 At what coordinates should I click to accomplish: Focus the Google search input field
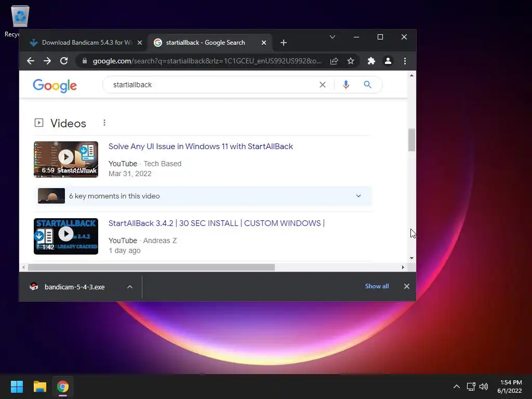coord(214,85)
